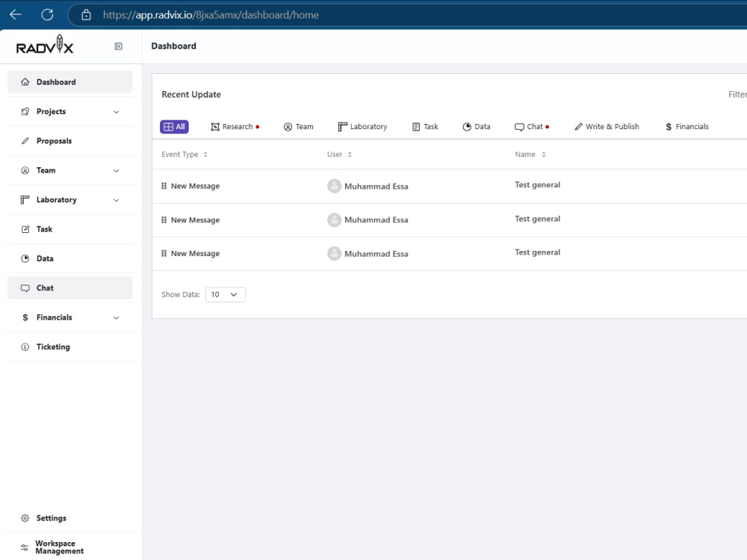The width and height of the screenshot is (747, 560).
Task: Open Workspace Management in the sidebar
Action: tap(70, 547)
